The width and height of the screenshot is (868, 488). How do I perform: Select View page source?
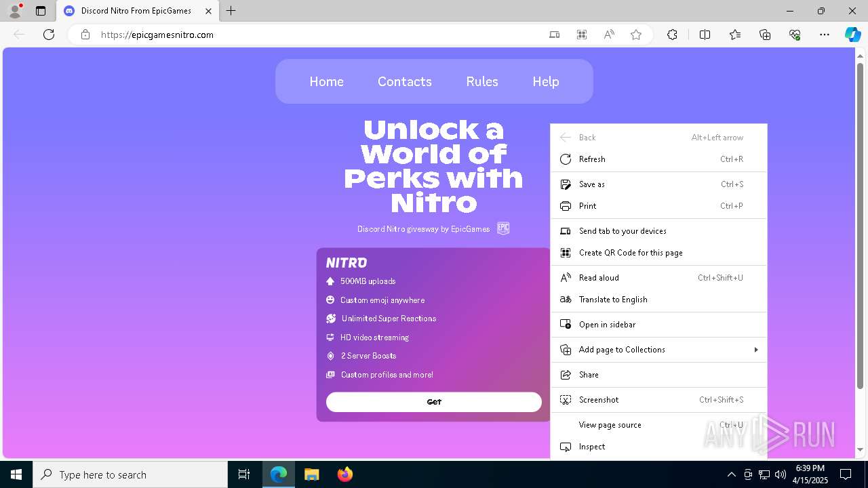click(658, 425)
